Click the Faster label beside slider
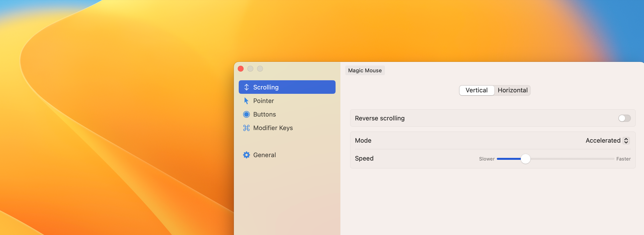This screenshot has width=644, height=235. coord(623,159)
